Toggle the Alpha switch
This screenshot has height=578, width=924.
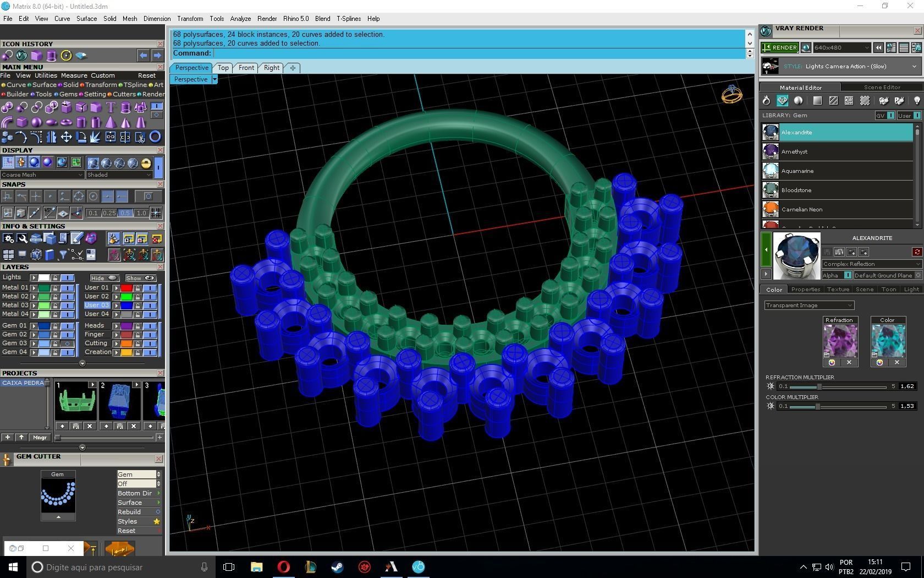click(837, 275)
